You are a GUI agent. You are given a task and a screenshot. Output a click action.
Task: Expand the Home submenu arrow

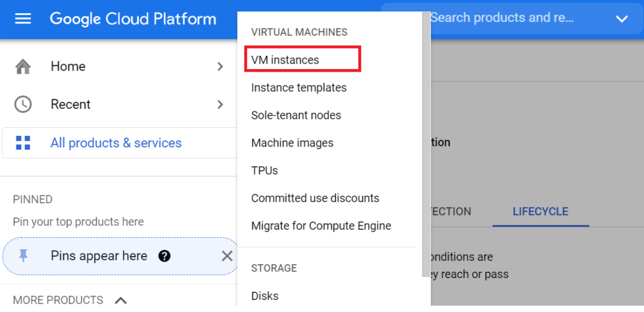[220, 67]
